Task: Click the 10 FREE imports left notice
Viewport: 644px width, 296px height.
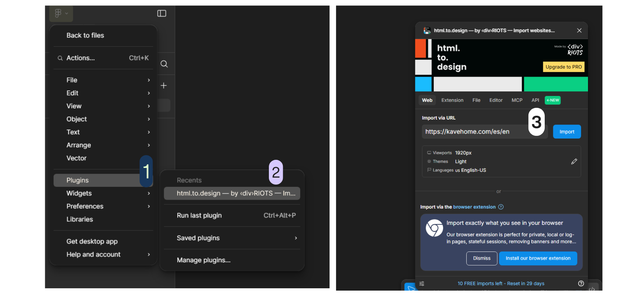Action: point(501,284)
